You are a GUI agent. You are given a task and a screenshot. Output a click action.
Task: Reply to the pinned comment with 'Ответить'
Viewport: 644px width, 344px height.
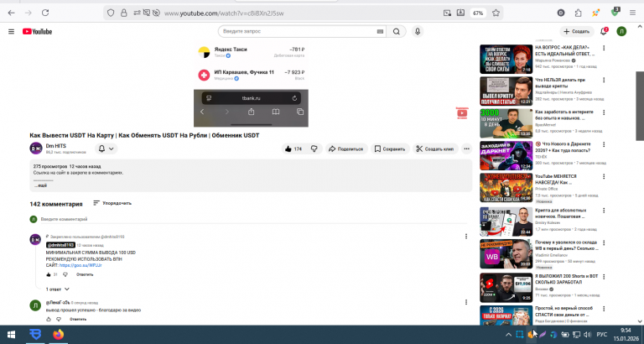coord(85,274)
